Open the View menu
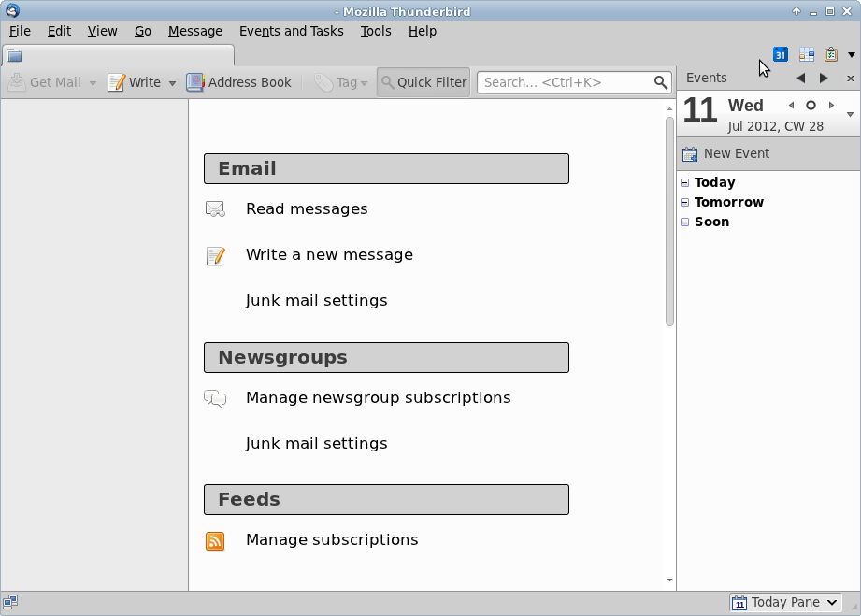 (x=102, y=31)
